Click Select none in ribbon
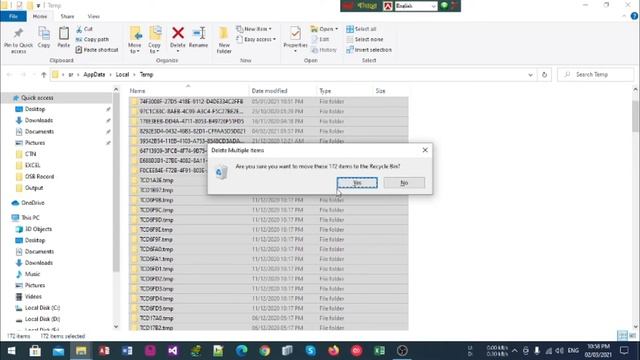Screen dimensions: 640x360 click(365, 39)
